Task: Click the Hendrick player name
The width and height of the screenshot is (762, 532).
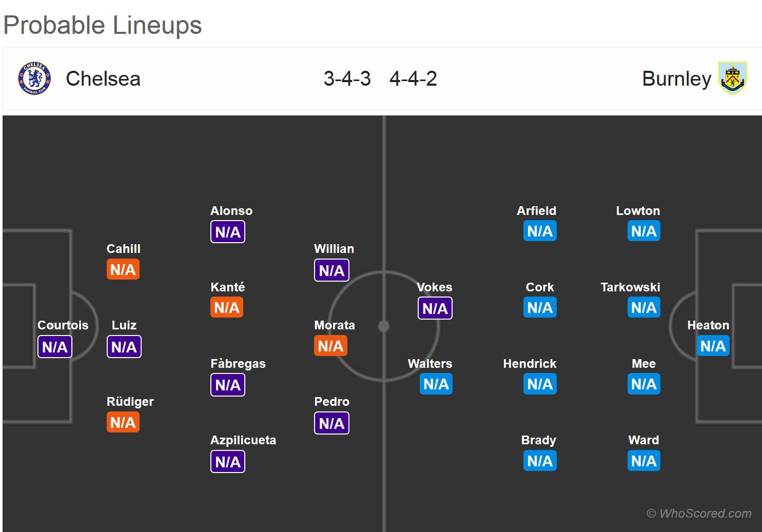Action: (530, 364)
